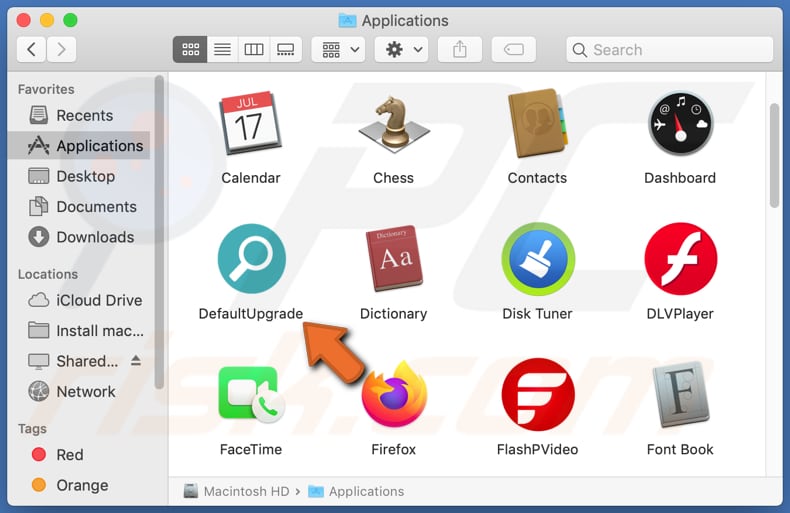Click the sidebar vertical scrollbar
Screen dimensions: 790x513
pos(159,232)
